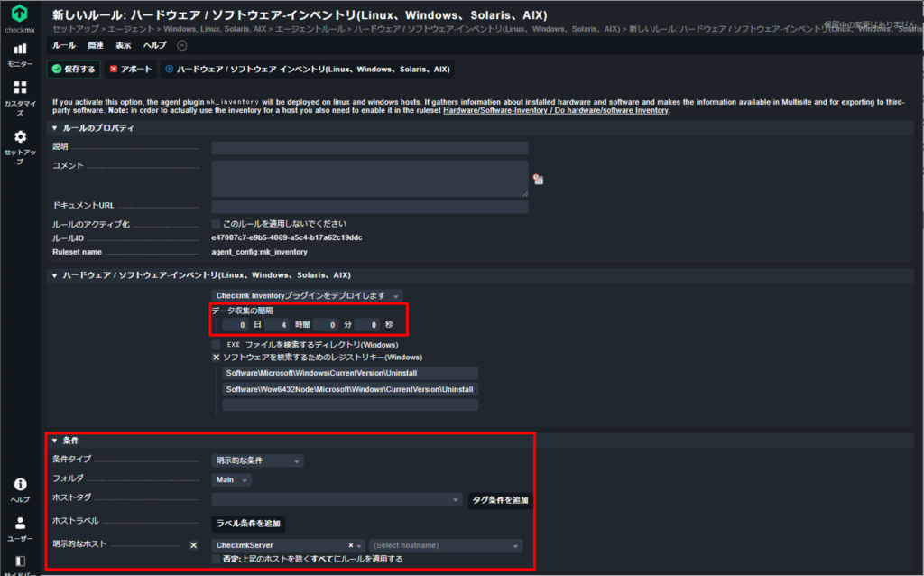
Task: Click the Checkmk logo icon
Action: [20, 13]
